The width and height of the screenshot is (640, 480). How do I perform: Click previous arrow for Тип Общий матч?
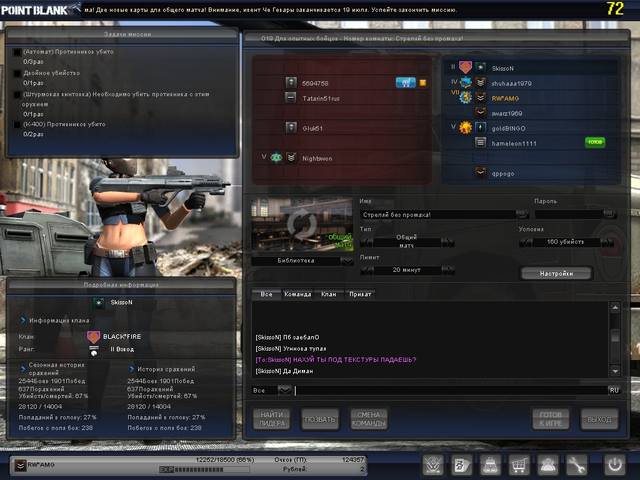tap(366, 242)
